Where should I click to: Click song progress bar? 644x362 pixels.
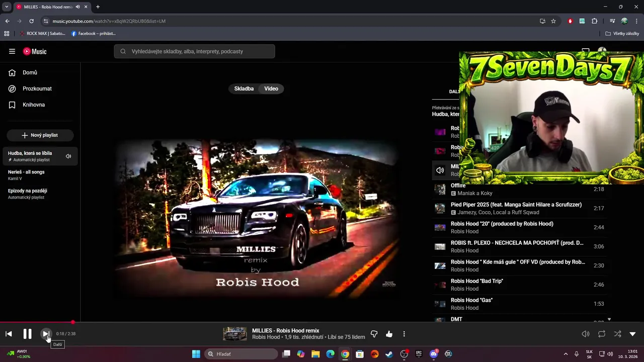(322, 322)
